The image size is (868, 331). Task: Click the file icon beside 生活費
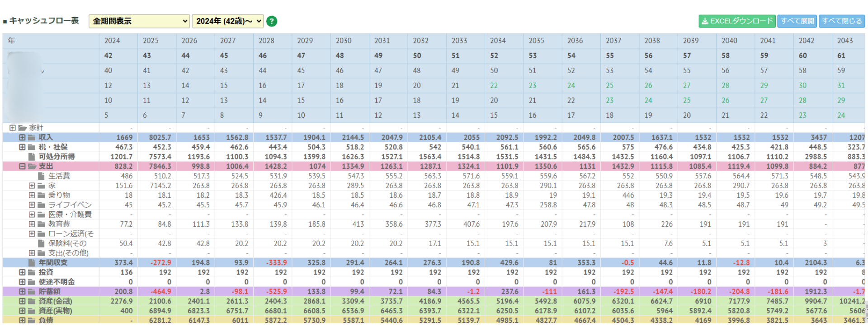[x=42, y=176]
